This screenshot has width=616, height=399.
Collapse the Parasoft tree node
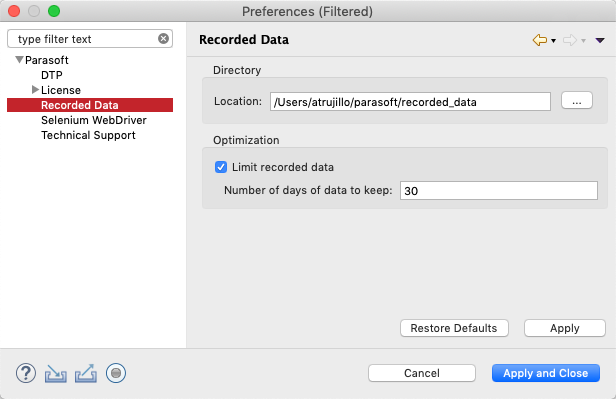coord(19,60)
